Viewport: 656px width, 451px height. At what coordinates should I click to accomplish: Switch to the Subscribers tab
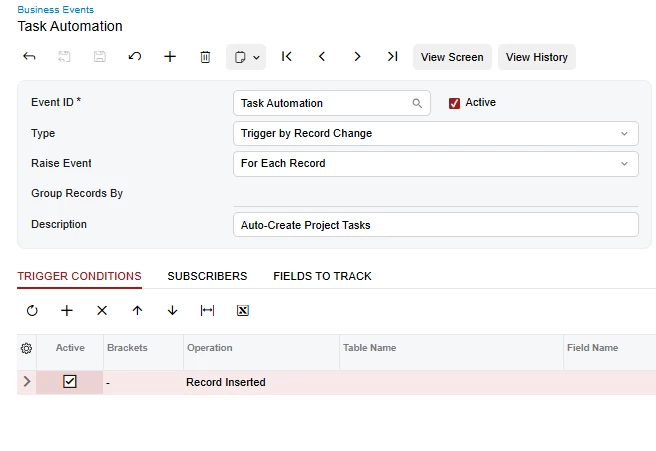click(208, 276)
